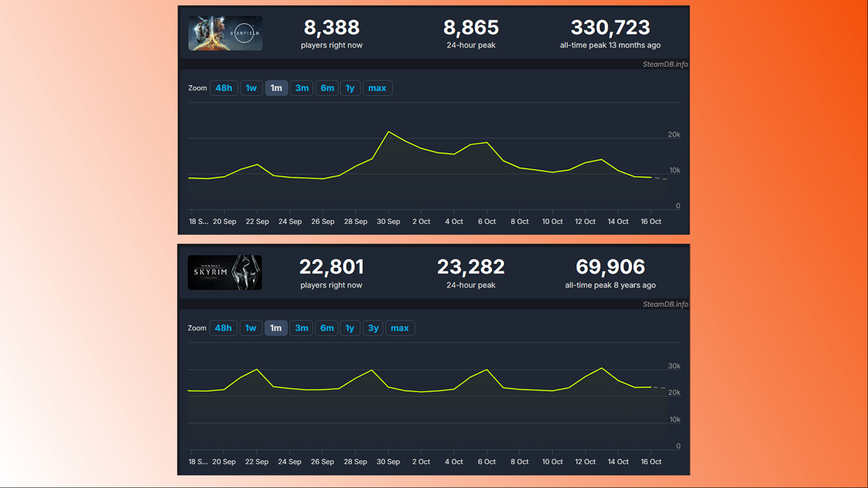The image size is (868, 488).
Task: Select 48h zoom on Starfield chart
Action: 224,88
